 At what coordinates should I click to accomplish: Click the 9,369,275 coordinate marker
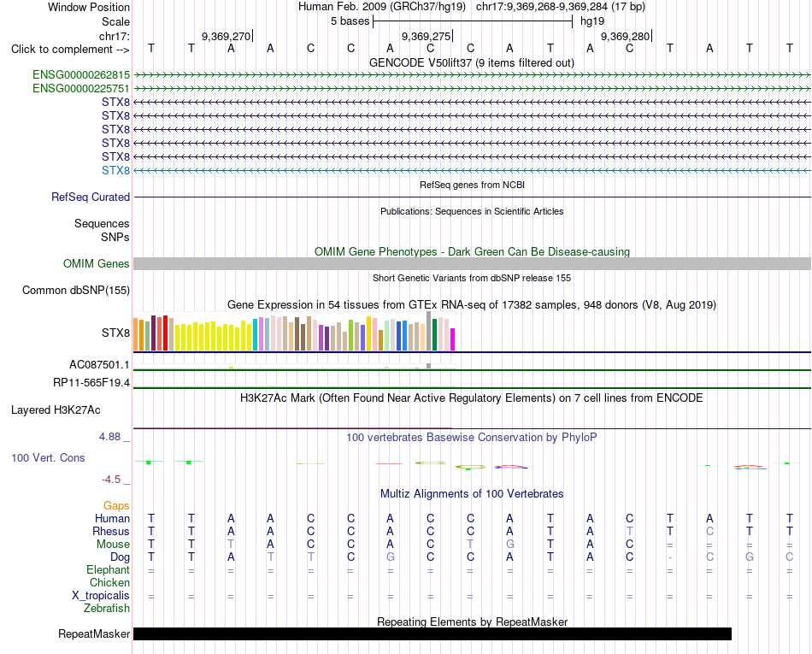pos(427,36)
